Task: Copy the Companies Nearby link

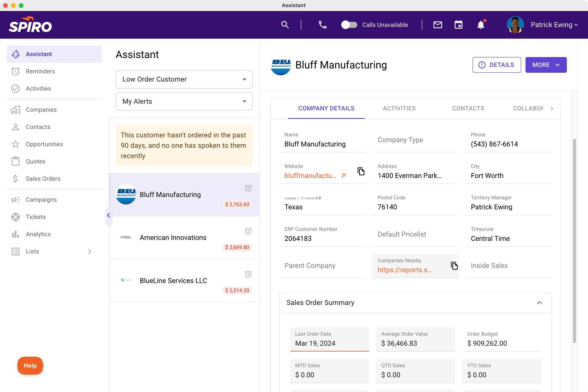Action: (x=454, y=266)
